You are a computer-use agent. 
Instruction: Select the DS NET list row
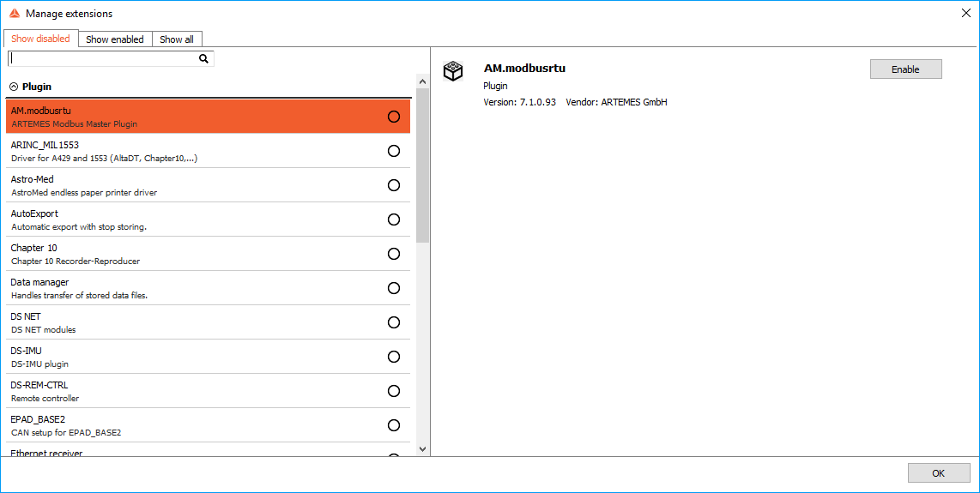pyautogui.click(x=209, y=322)
